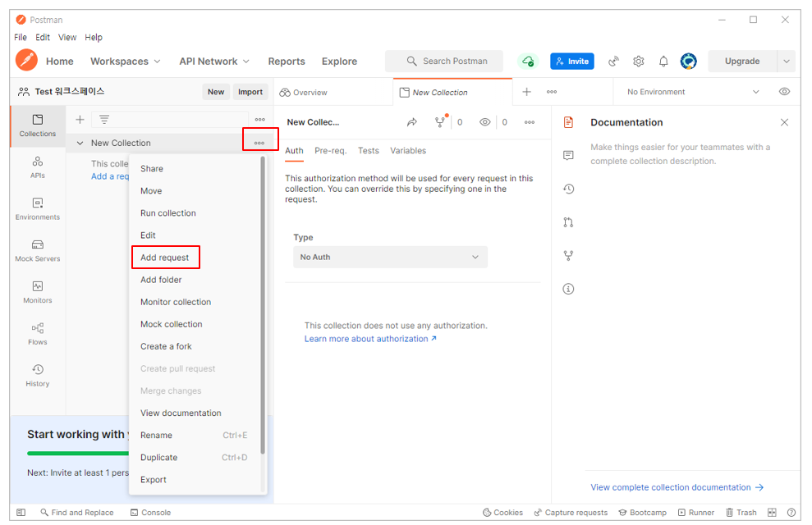Open the forks icon in right sidebar
Viewport: 812px width, 525px height.
pyautogui.click(x=568, y=255)
